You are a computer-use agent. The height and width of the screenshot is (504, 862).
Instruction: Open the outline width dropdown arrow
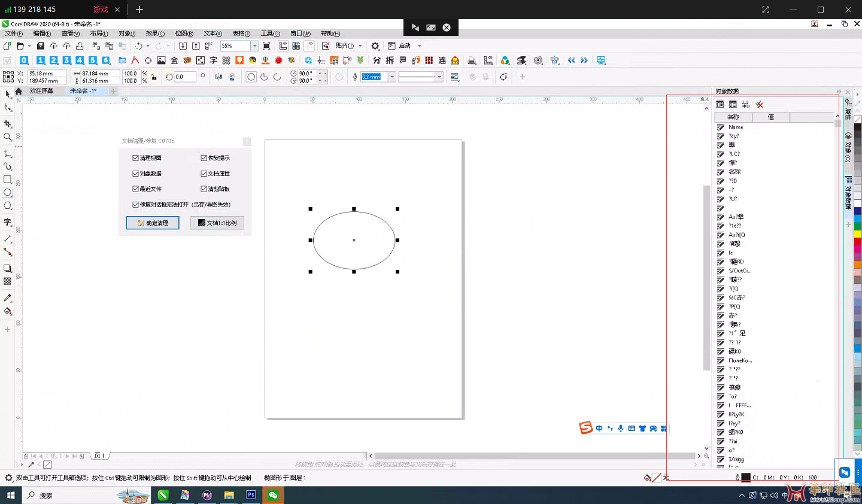392,77
